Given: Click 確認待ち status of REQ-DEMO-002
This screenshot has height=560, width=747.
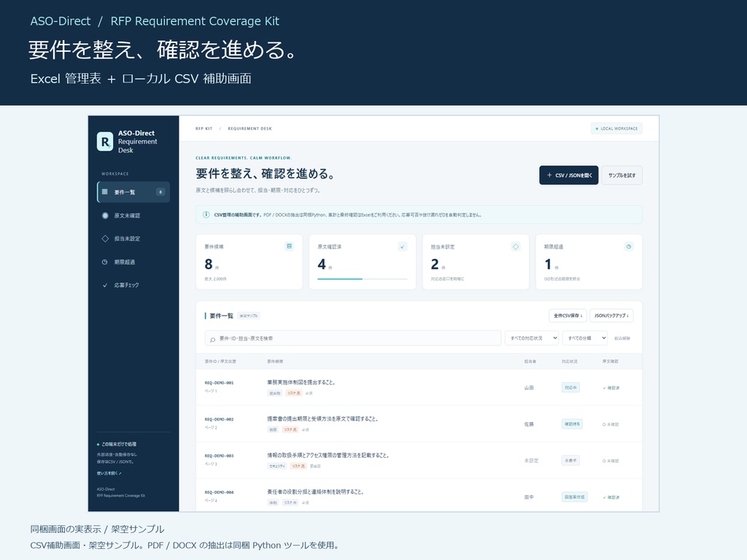Looking at the screenshot, I should click(572, 424).
